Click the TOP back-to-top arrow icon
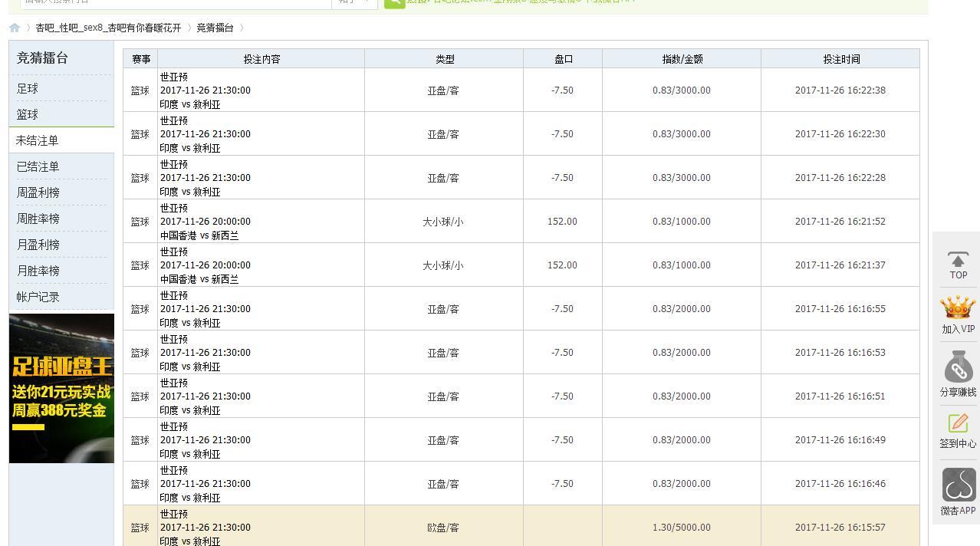This screenshot has height=546, width=980. tap(958, 261)
